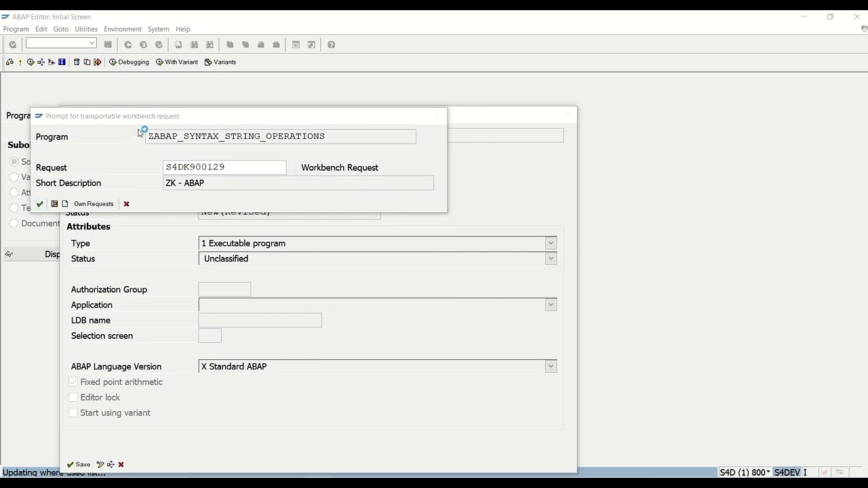Click the Rename icon in application toolbar

pos(97,62)
